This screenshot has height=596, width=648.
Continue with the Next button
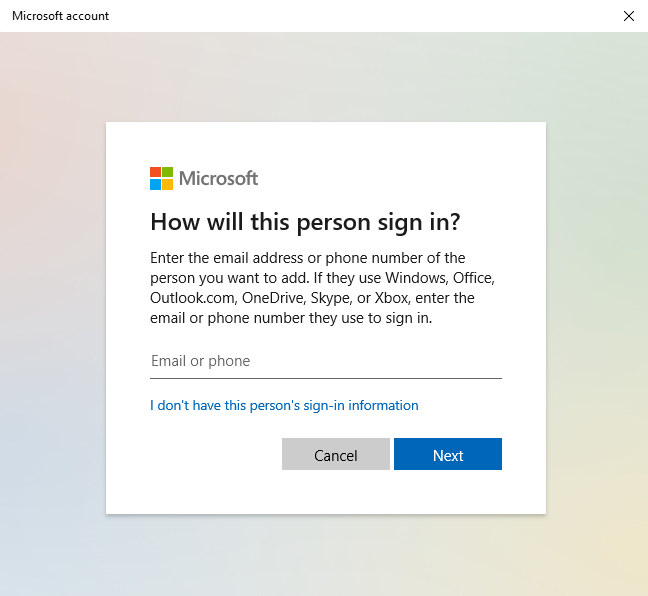[448, 454]
